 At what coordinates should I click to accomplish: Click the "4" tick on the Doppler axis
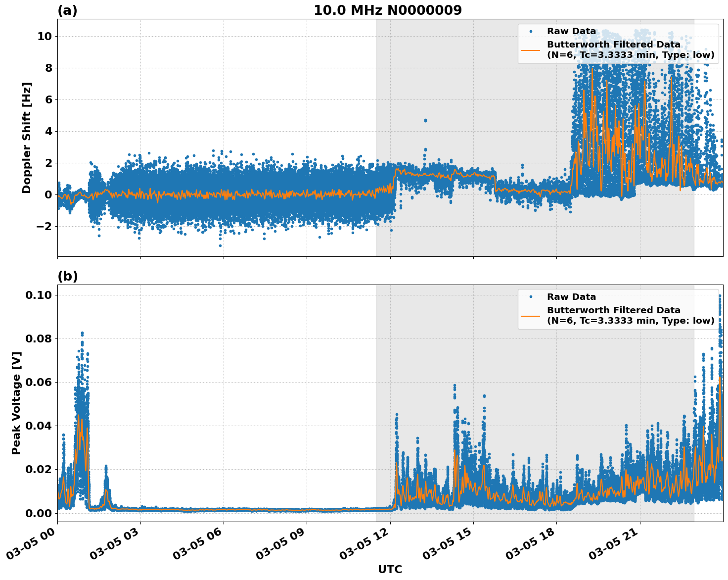48,131
